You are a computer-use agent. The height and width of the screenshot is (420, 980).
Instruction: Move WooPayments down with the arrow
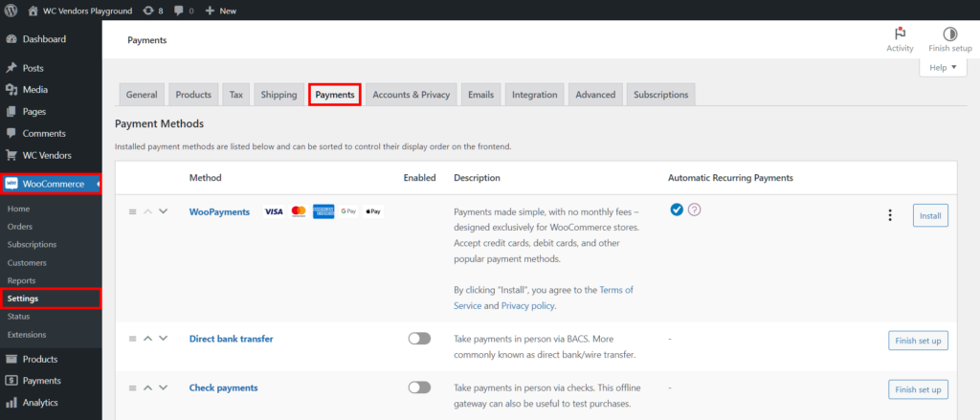[163, 211]
